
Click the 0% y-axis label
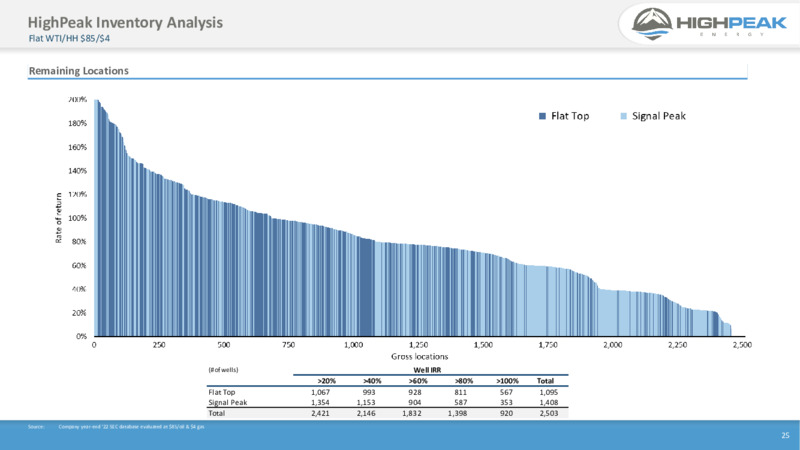click(82, 336)
